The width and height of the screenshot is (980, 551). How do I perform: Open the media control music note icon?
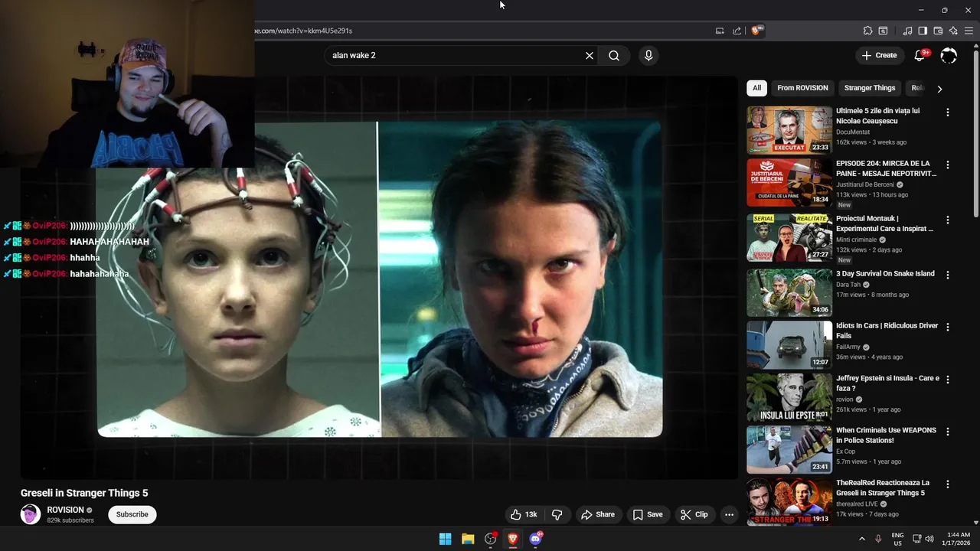pyautogui.click(x=907, y=31)
